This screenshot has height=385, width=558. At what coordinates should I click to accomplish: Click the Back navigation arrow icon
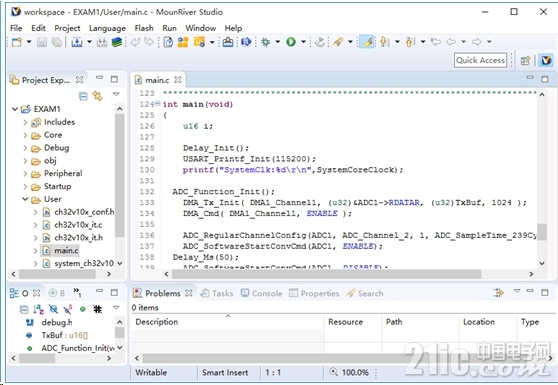[451, 42]
